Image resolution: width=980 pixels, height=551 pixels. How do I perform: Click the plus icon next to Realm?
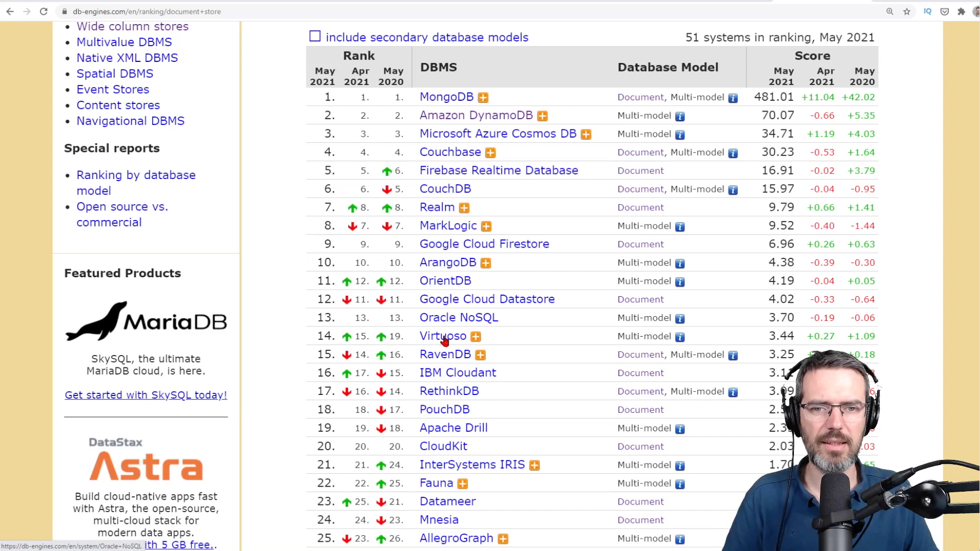coord(464,208)
